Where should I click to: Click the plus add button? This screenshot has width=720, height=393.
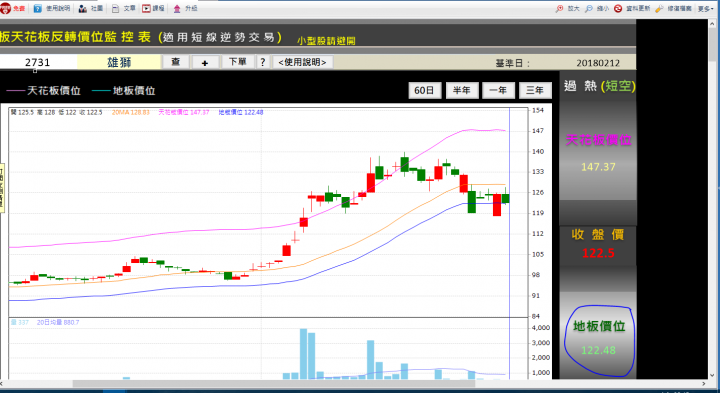205,62
